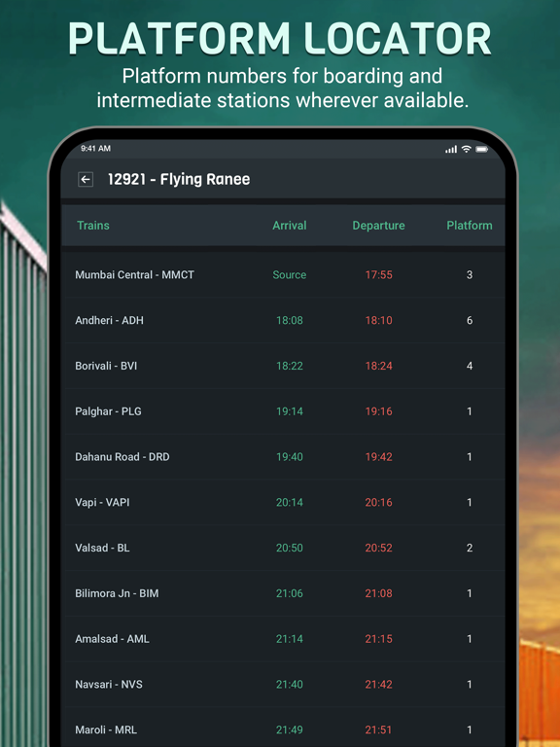560x747 pixels.
Task: Click platform number for Maroli
Action: [x=470, y=729]
